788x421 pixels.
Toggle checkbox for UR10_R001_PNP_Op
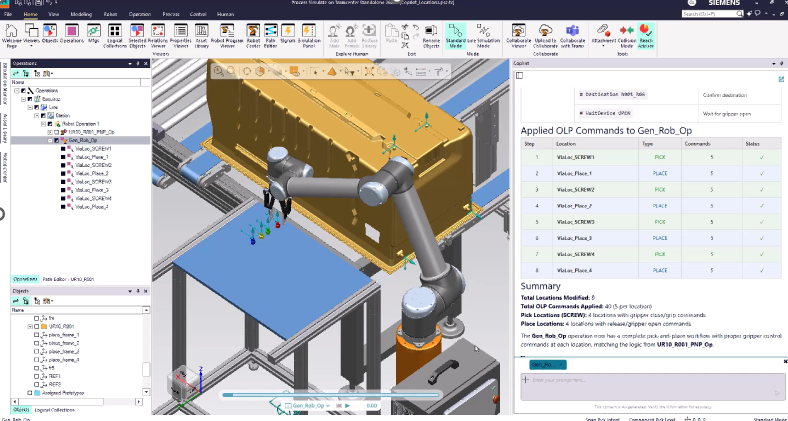click(x=56, y=132)
